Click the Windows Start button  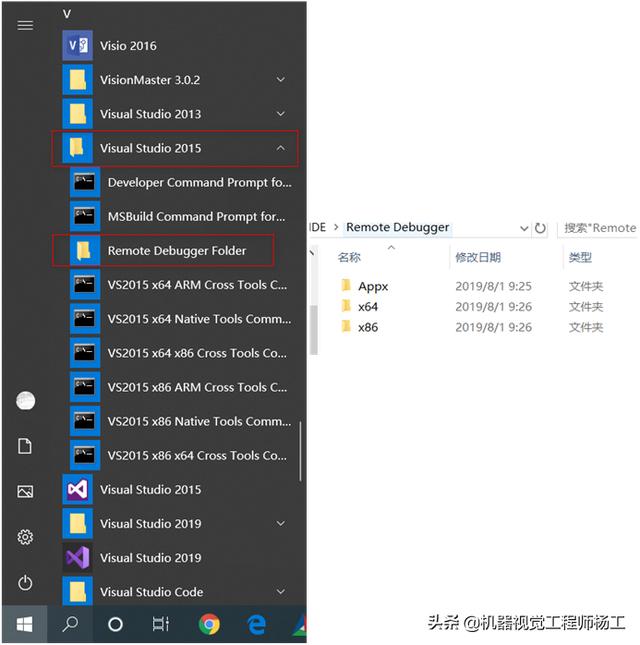pyautogui.click(x=24, y=624)
